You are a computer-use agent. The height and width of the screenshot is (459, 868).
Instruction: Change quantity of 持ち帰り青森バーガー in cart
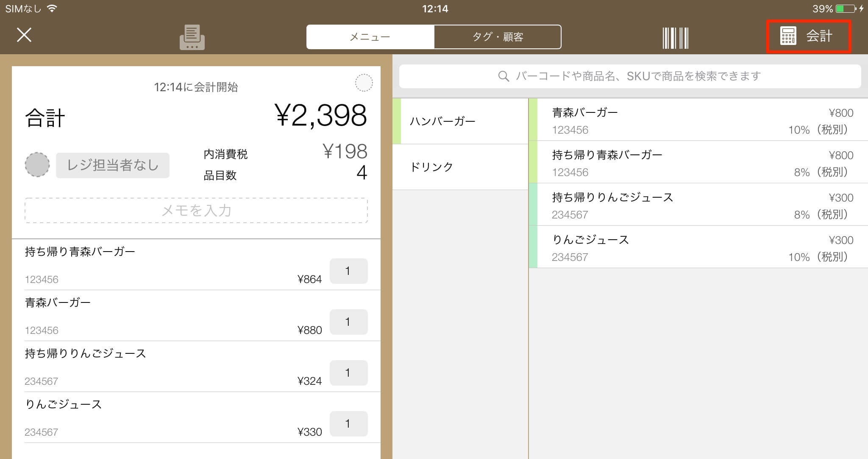(x=348, y=271)
